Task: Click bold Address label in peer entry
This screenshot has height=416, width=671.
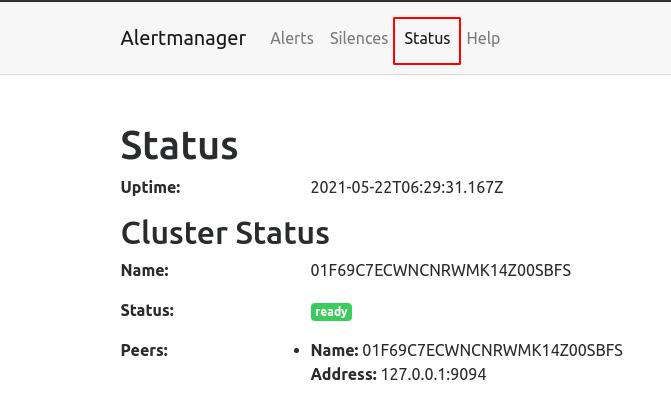Action: coord(343,374)
